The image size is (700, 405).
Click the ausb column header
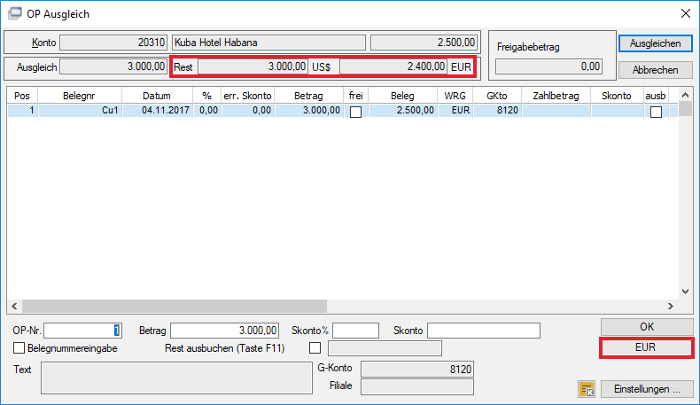click(656, 96)
